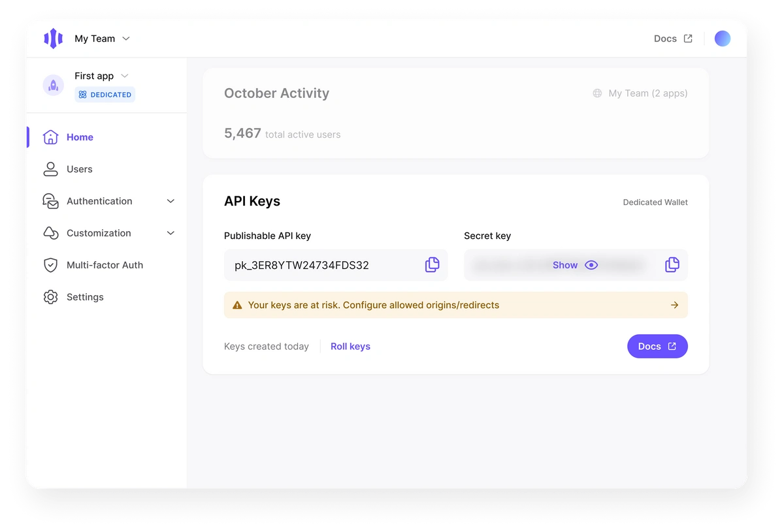784x532 pixels.
Task: Copy the publishable API key
Action: 432,265
